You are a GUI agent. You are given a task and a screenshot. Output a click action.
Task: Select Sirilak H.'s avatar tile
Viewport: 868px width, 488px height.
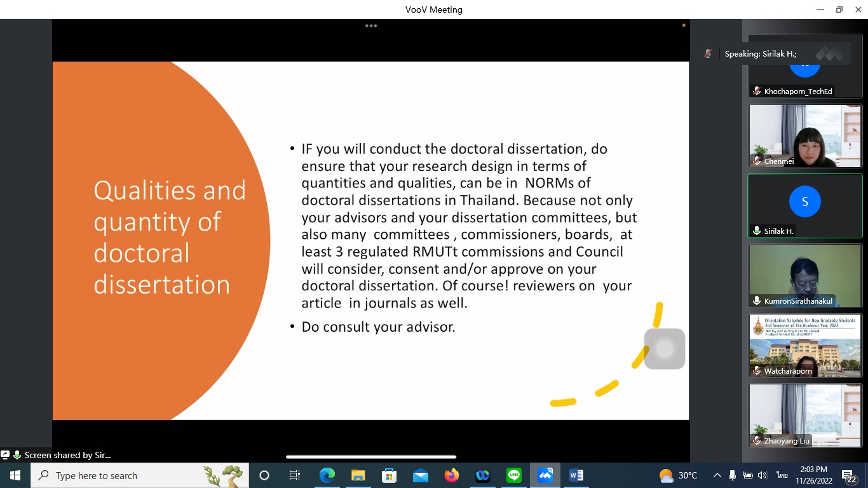(805, 206)
